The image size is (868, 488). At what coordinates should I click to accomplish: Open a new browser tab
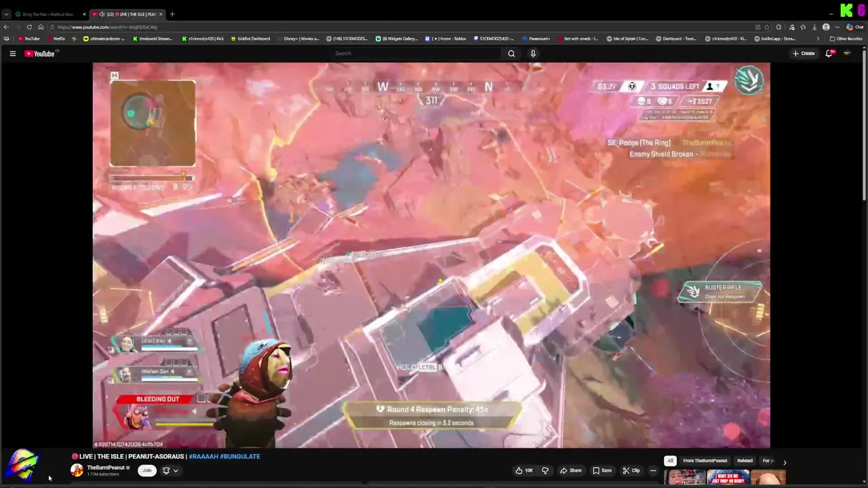(172, 14)
